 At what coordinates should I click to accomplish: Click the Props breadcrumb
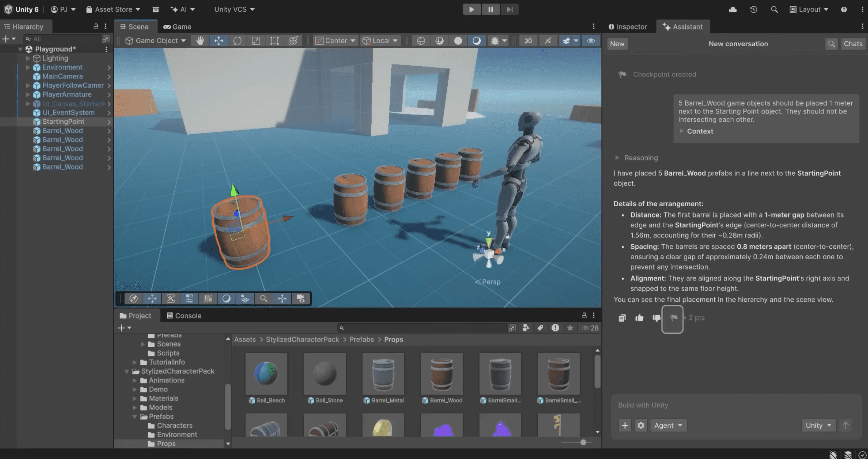click(393, 340)
